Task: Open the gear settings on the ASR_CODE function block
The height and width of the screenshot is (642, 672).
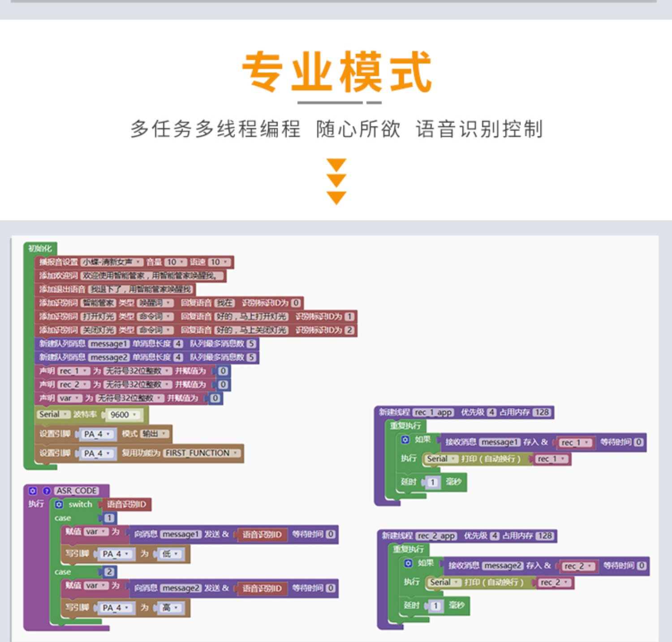Action: click(33, 490)
